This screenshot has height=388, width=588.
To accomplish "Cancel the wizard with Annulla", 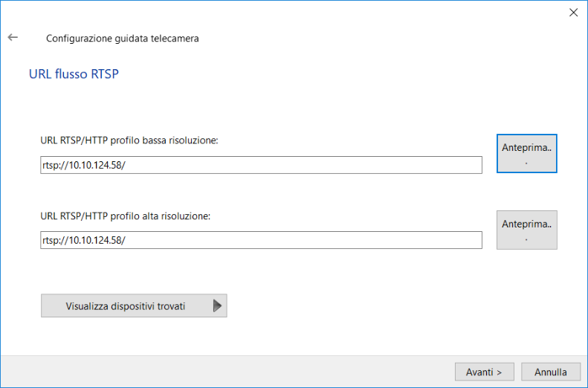I will pos(551,372).
